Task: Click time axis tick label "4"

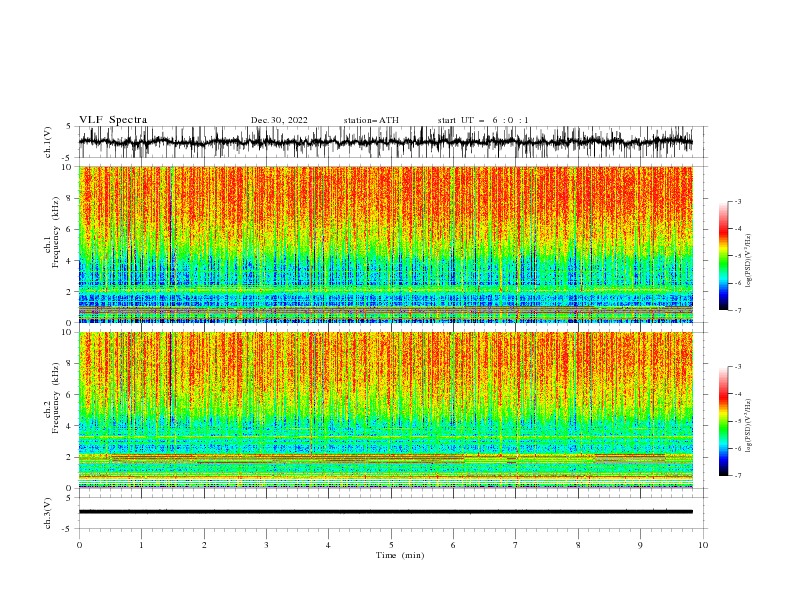Action: (328, 545)
